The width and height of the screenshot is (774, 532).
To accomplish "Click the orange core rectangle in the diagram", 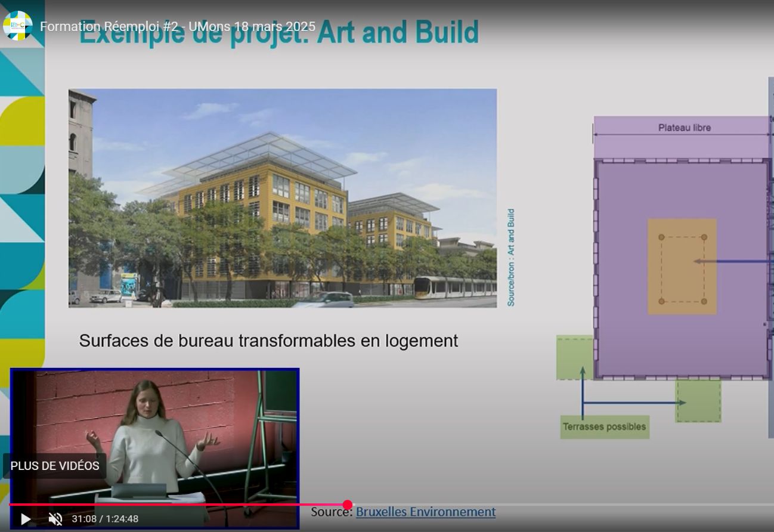I will [682, 267].
